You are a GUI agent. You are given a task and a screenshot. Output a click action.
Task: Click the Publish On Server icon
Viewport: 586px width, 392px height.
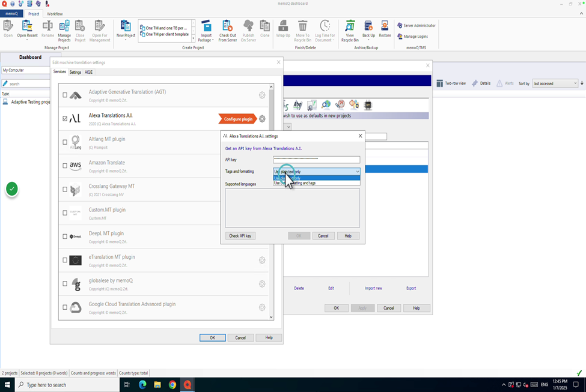[x=248, y=31]
